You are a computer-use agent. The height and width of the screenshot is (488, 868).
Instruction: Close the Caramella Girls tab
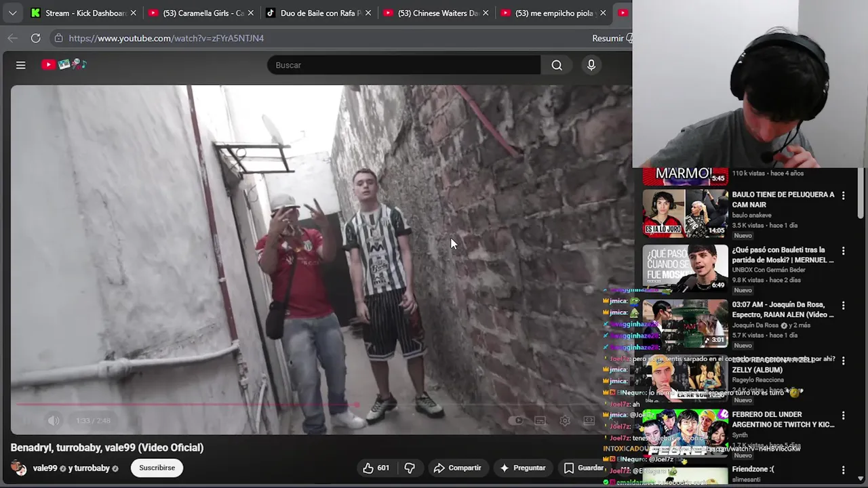[251, 13]
